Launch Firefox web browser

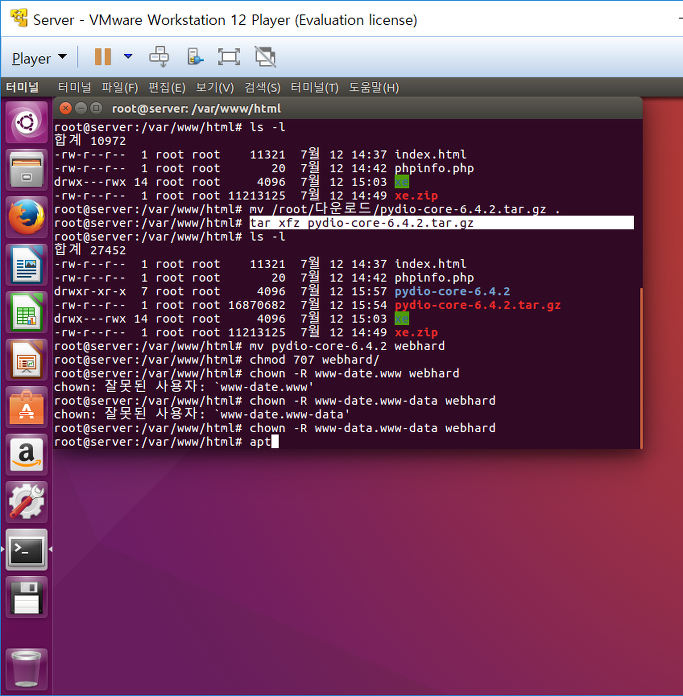[x=27, y=217]
